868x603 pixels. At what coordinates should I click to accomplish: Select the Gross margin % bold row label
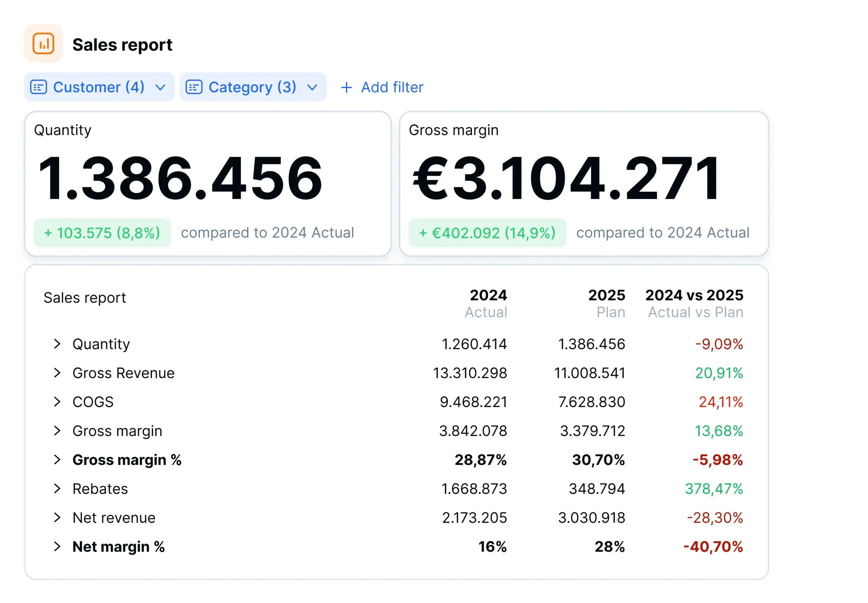pos(127,460)
